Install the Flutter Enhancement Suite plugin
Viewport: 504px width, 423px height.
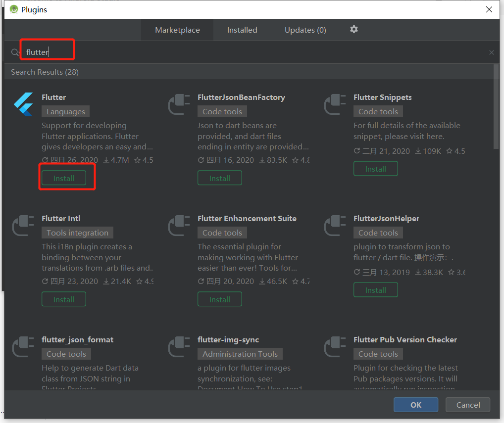220,299
